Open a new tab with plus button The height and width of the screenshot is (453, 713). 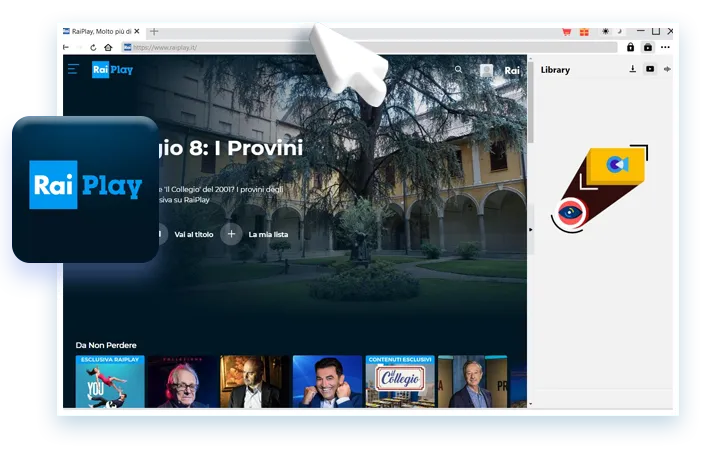tap(154, 31)
